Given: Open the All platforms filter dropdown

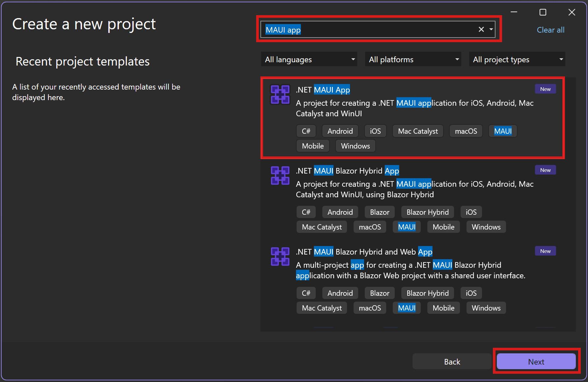Looking at the screenshot, I should click(x=413, y=59).
